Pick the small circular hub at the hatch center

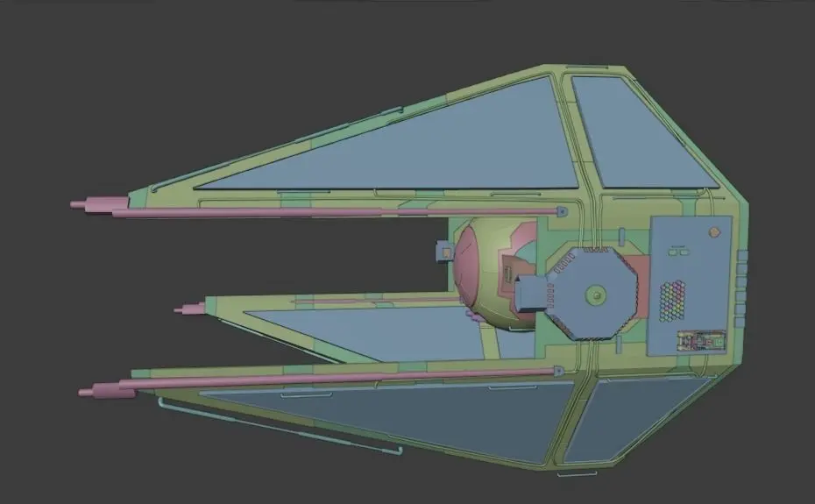(596, 295)
